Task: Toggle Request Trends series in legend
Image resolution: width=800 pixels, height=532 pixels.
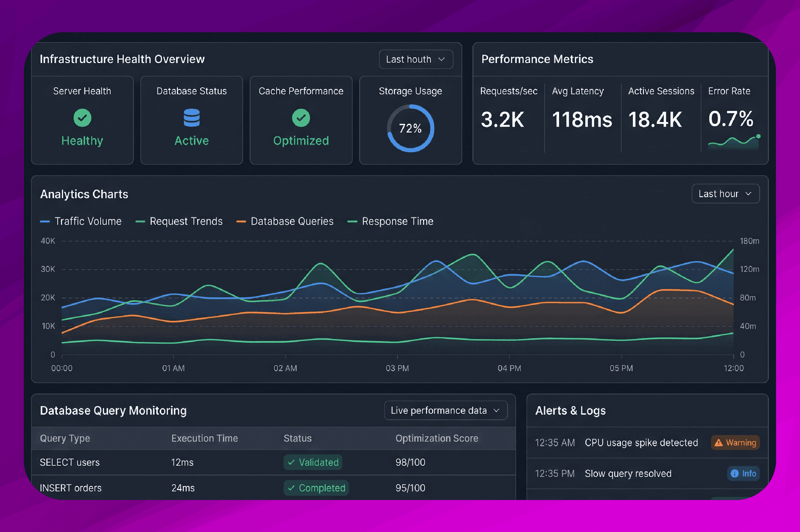Action: tap(179, 221)
